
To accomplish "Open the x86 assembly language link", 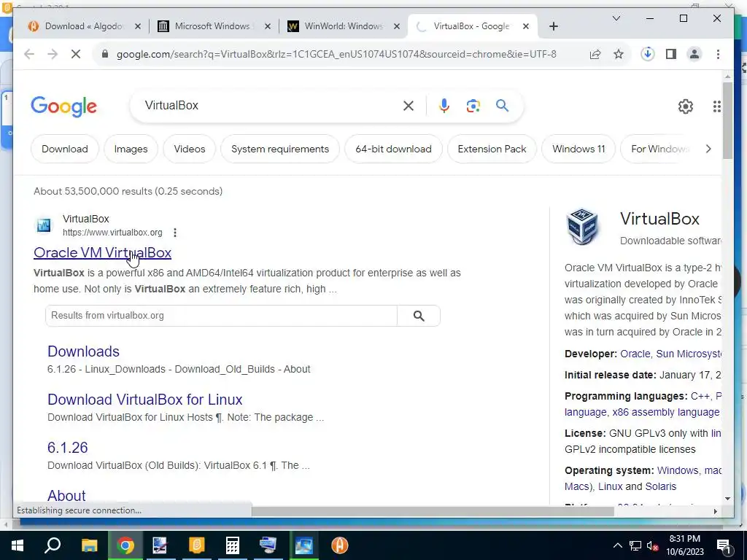I will 666,412.
